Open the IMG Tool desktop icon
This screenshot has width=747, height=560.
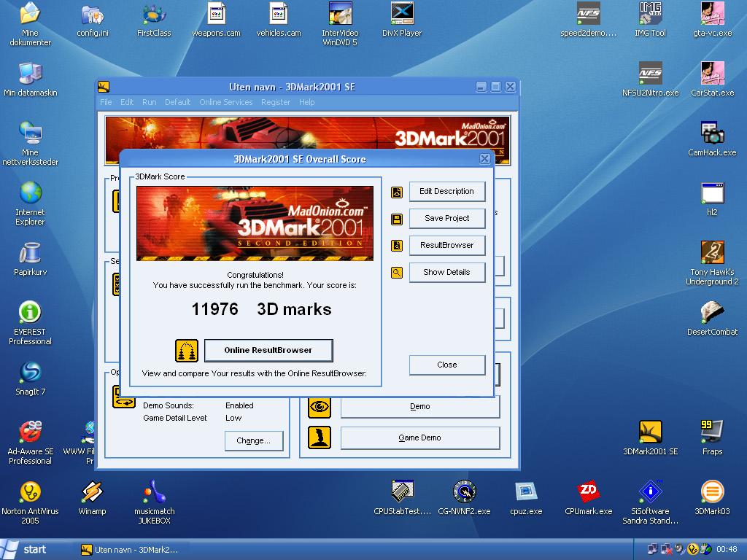tap(650, 19)
